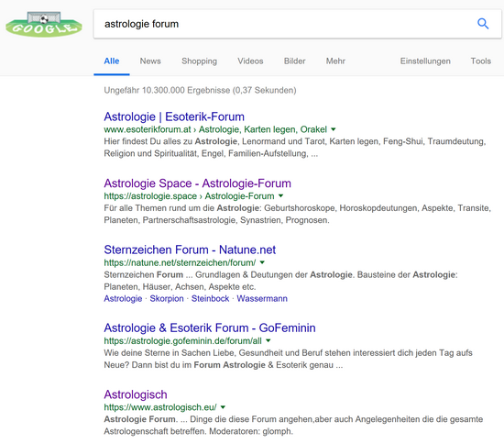Open the 'Astrologisch' search result

136,394
